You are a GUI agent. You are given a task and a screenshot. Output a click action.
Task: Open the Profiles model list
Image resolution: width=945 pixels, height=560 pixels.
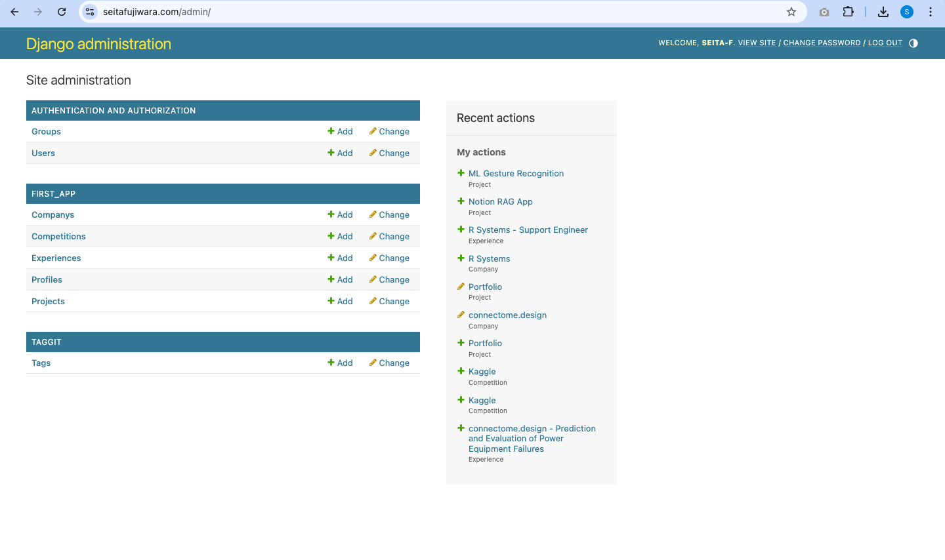coord(47,279)
